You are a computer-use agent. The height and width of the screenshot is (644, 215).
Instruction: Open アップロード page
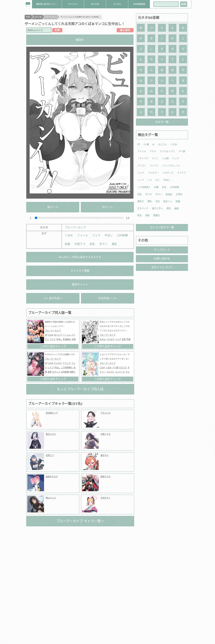162,250
